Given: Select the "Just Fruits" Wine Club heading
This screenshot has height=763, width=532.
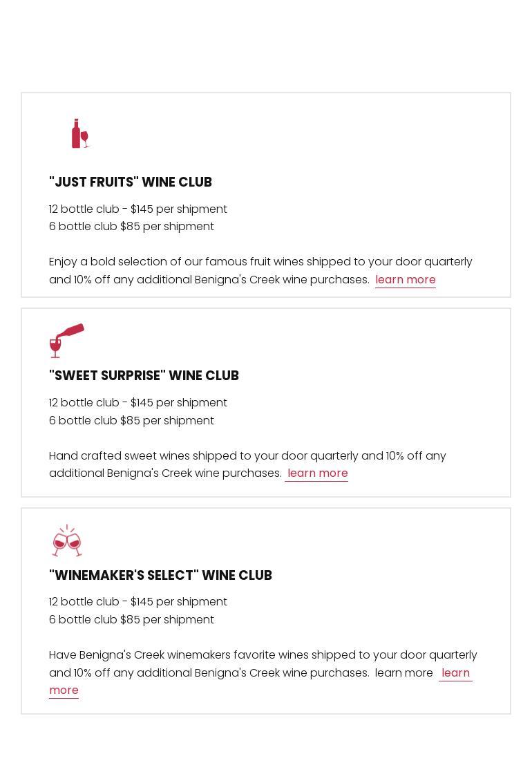Looking at the screenshot, I should pyautogui.click(x=131, y=182).
